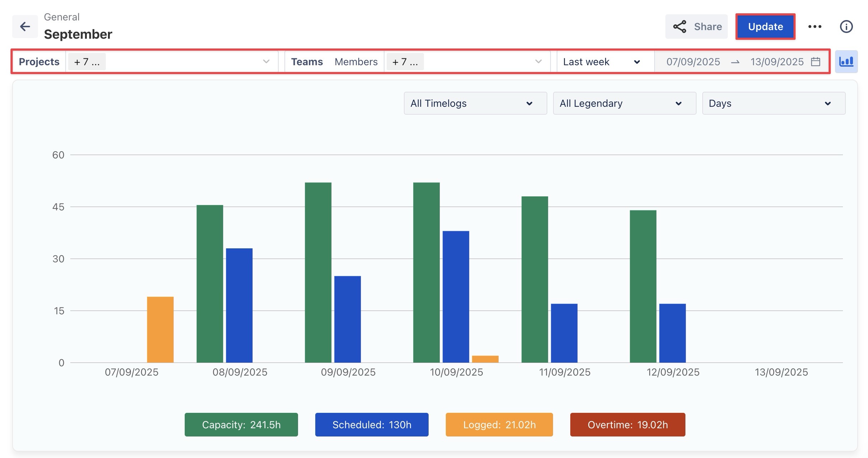The width and height of the screenshot is (868, 458).
Task: Click the Update button
Action: (x=765, y=27)
